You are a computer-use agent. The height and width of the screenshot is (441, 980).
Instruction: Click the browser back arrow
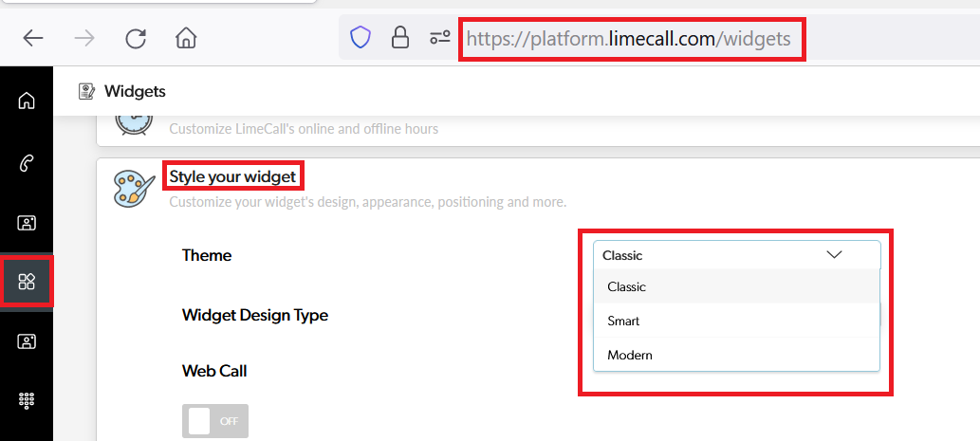click(x=33, y=38)
